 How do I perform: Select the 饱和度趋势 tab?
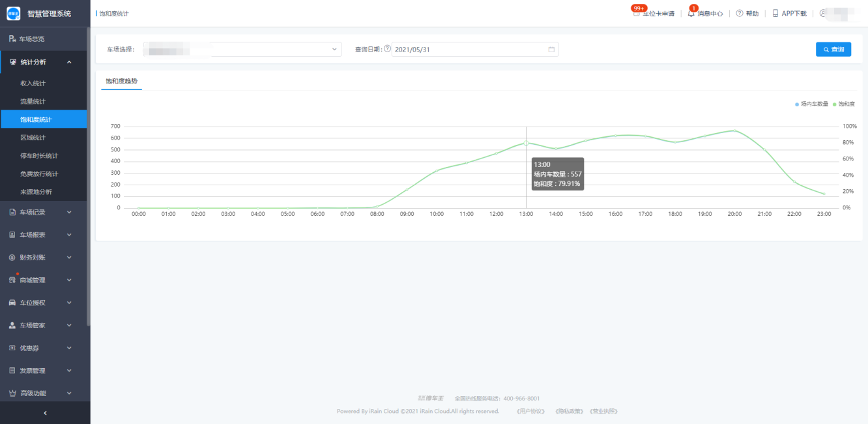pyautogui.click(x=122, y=81)
